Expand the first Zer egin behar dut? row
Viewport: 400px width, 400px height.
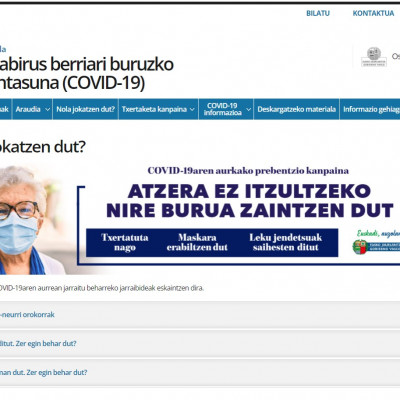click(200, 343)
